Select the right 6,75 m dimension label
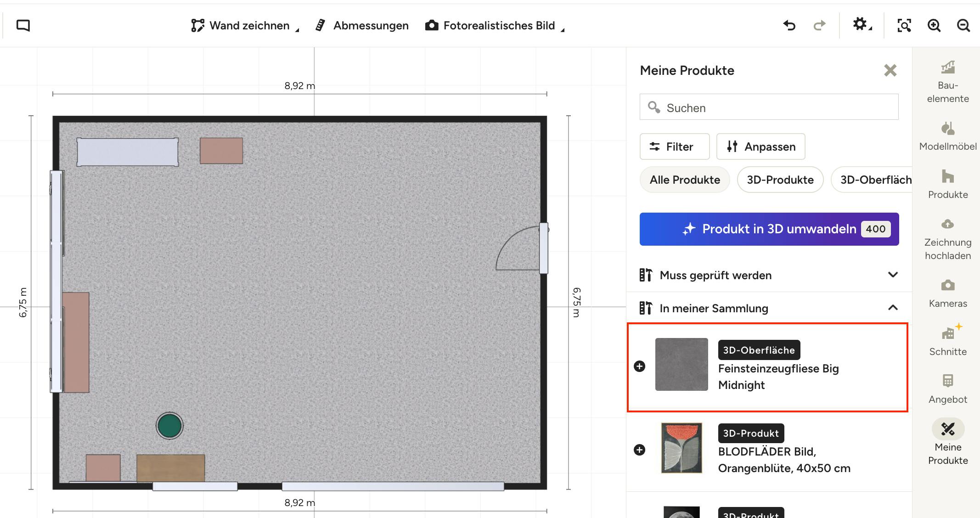 (577, 303)
